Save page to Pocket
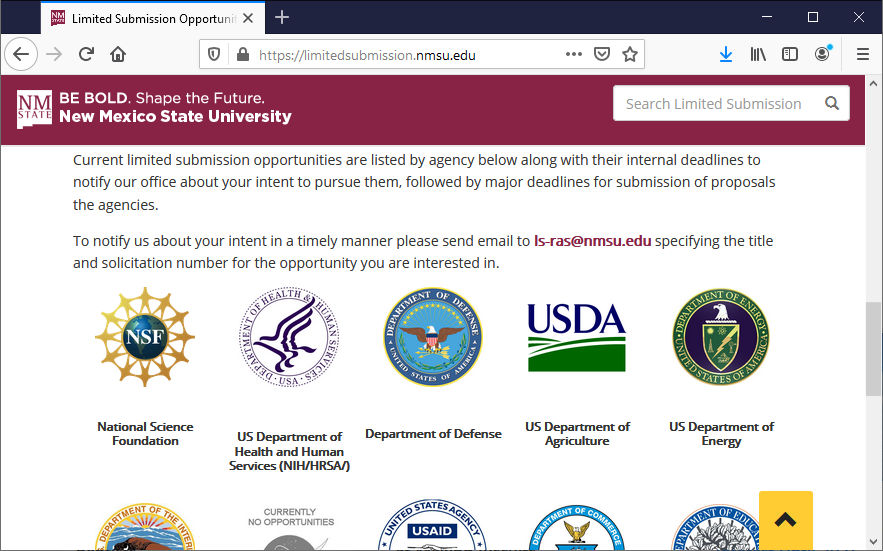 [x=602, y=54]
